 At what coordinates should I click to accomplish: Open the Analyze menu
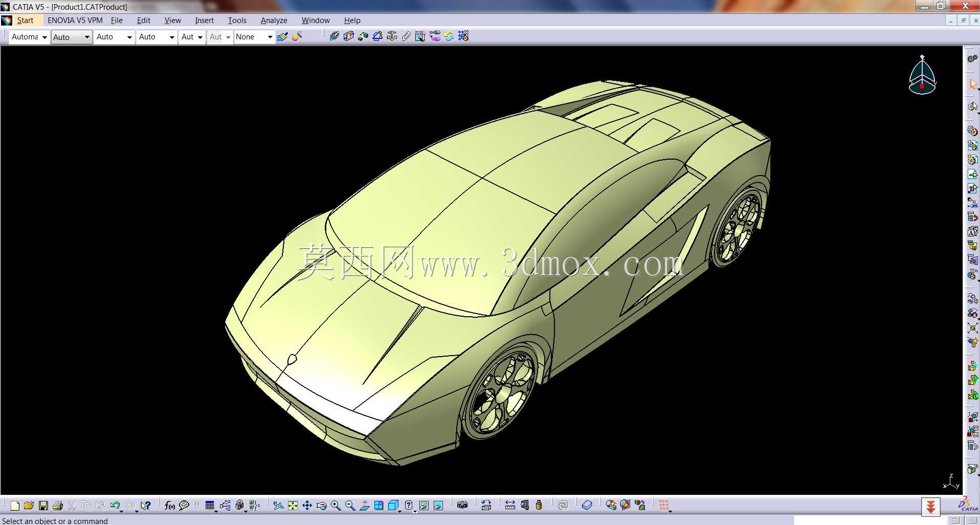click(274, 20)
